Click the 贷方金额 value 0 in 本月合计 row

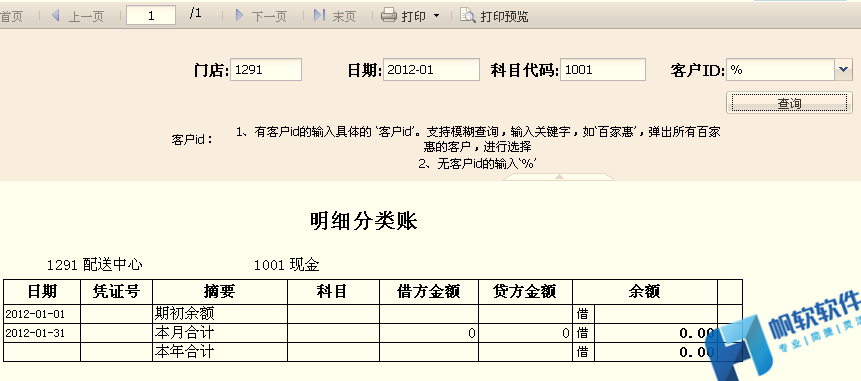click(525, 333)
